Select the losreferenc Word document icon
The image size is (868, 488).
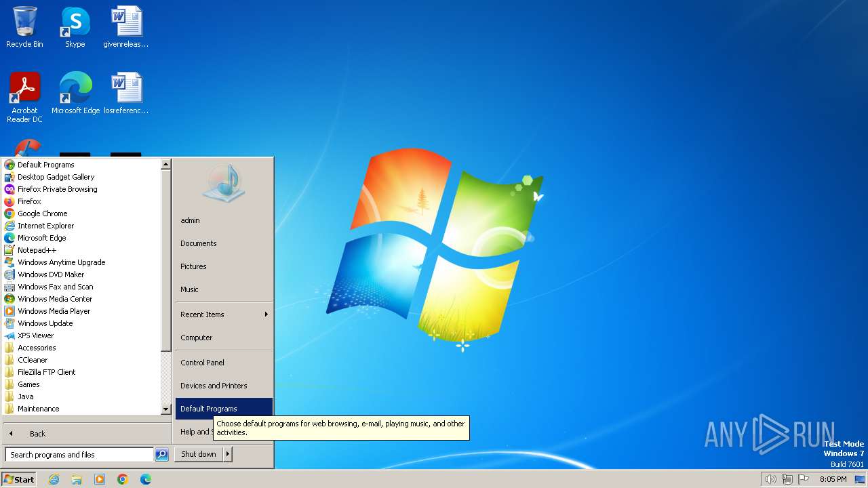[126, 94]
